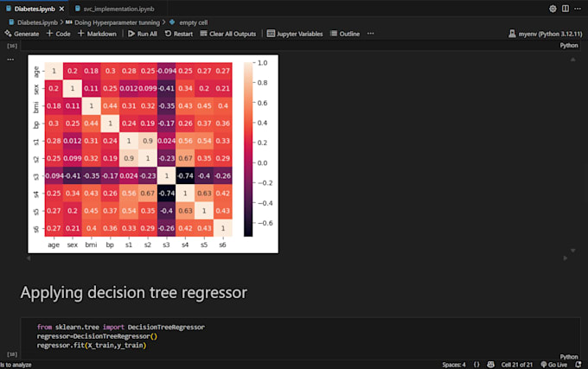Screen dimensions: 588x369
Task: Run All notebook cells
Action: click(x=143, y=34)
